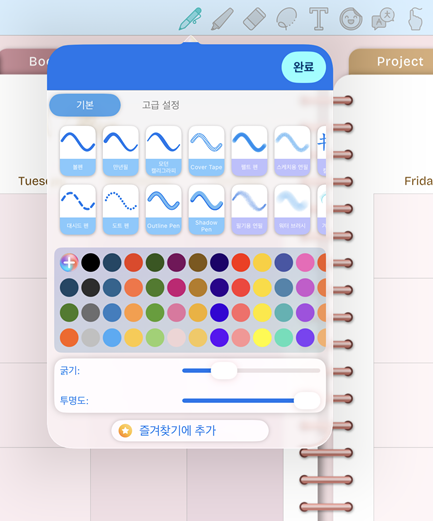Open the sticker smiley face tool
This screenshot has width=433, height=521.
(351, 19)
